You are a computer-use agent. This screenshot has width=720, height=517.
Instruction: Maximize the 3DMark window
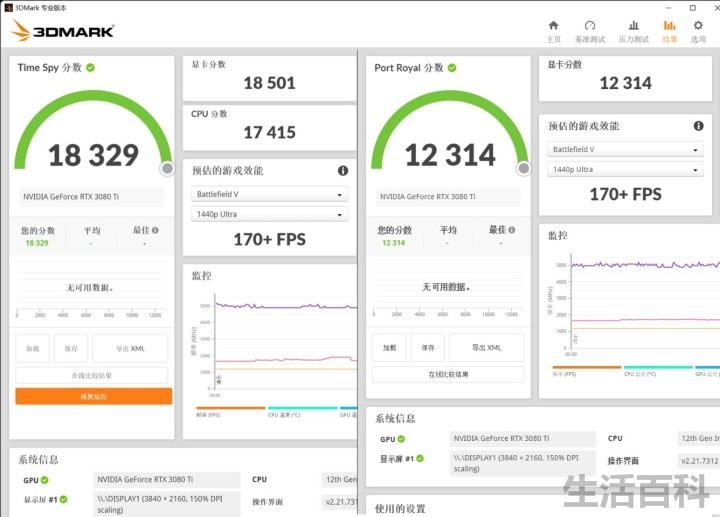tap(693, 8)
